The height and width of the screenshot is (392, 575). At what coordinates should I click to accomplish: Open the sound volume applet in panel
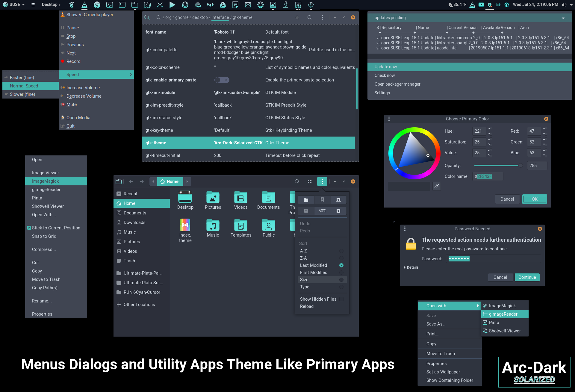(x=564, y=5)
